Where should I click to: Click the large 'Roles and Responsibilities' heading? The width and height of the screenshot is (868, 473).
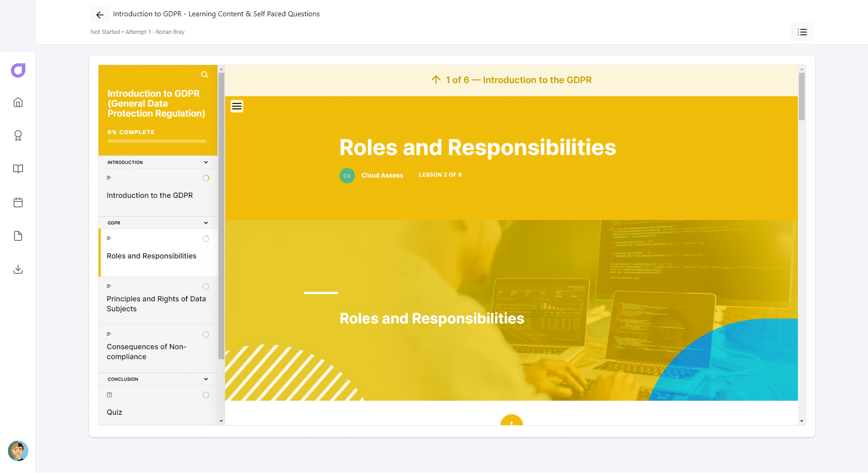(478, 147)
